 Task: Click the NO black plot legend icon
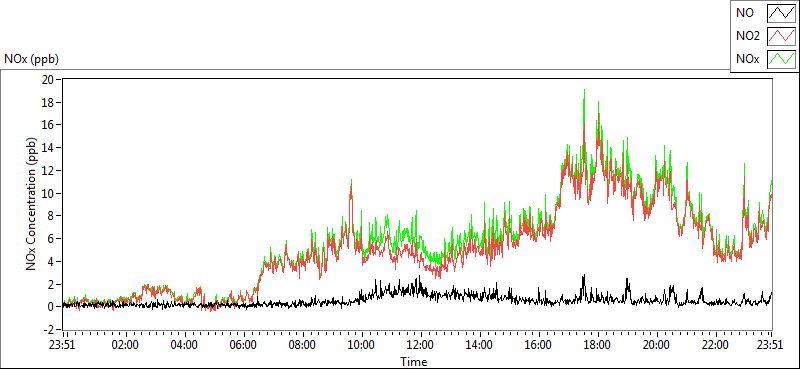click(x=782, y=14)
